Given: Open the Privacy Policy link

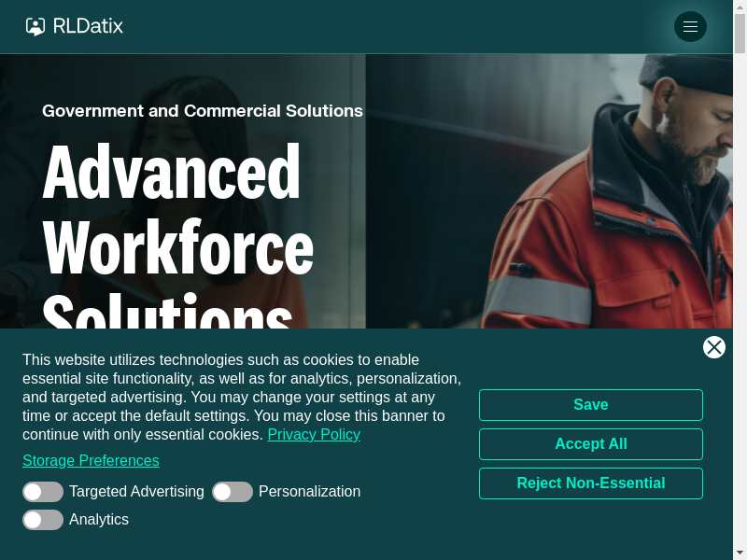Looking at the screenshot, I should 314,435.
